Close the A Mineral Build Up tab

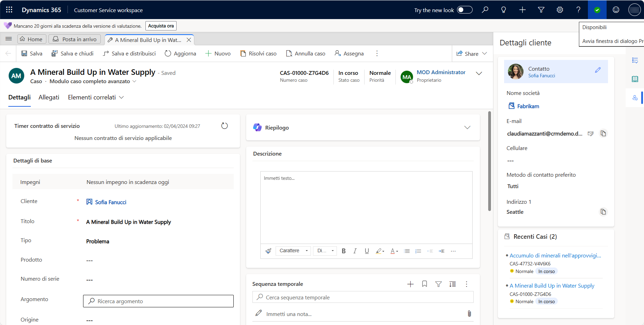(x=189, y=40)
